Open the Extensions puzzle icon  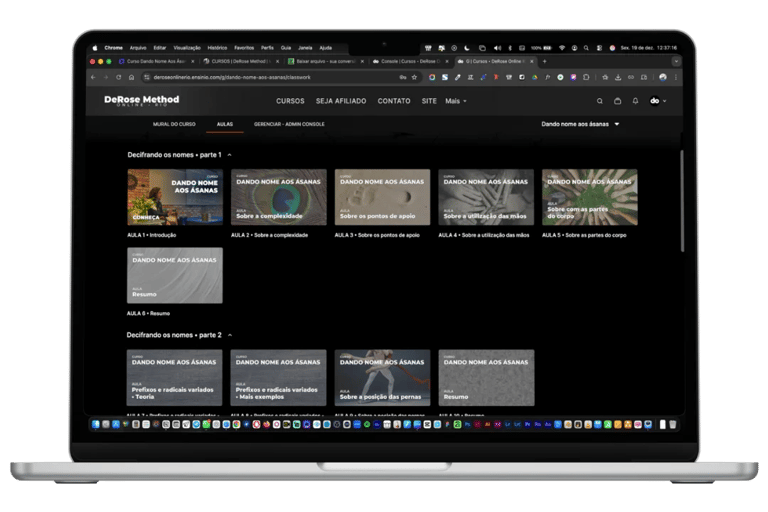click(x=586, y=77)
